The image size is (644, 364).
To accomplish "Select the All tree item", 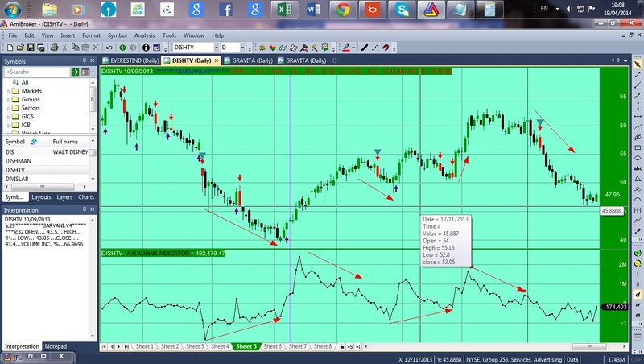I will (x=25, y=82).
